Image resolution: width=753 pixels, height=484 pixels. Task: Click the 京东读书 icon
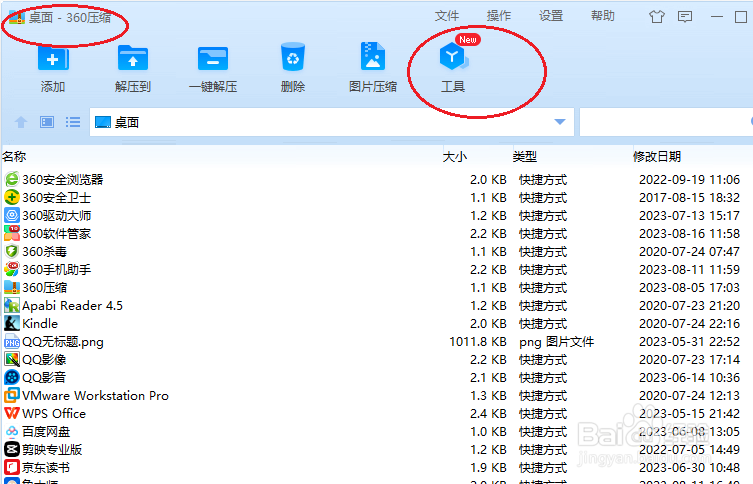click(x=12, y=467)
